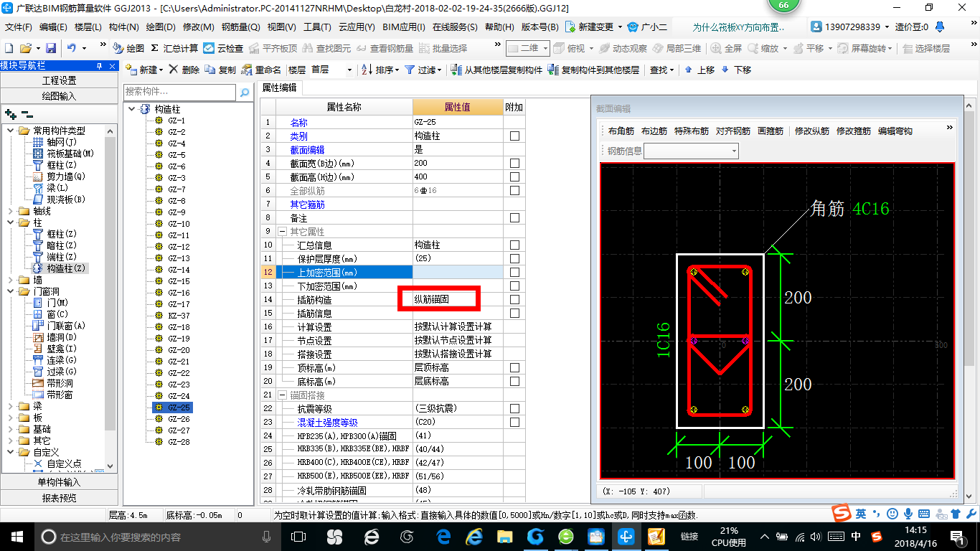Click 布角筋 in section editor
Image resolution: width=980 pixels, height=551 pixels.
point(621,131)
